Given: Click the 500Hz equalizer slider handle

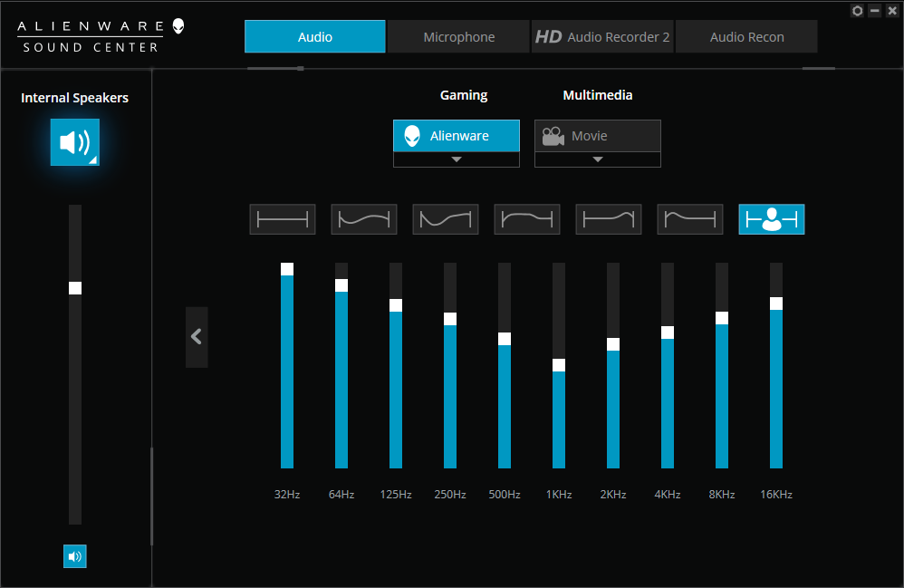Looking at the screenshot, I should [x=505, y=339].
